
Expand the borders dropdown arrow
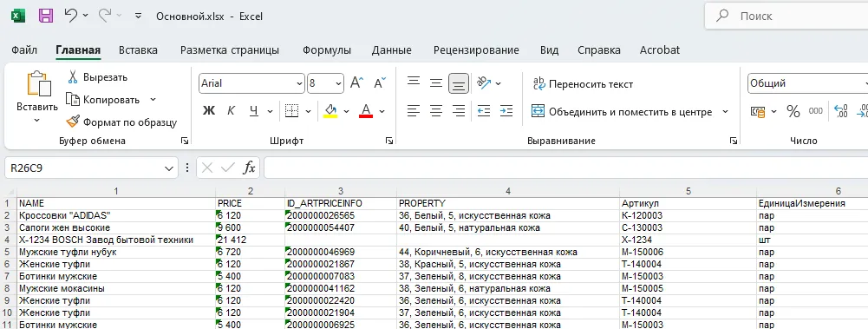pos(309,111)
